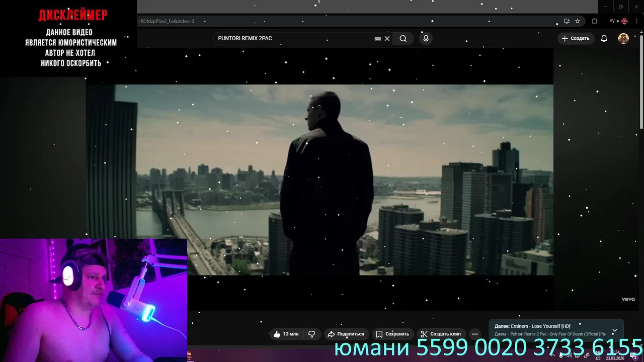This screenshot has width=644, height=362.
Task: Install app icon in address bar
Action: click(567, 21)
